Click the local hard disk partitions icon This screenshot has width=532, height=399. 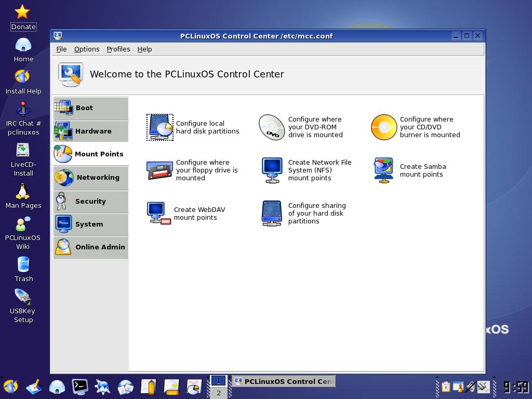coord(160,127)
